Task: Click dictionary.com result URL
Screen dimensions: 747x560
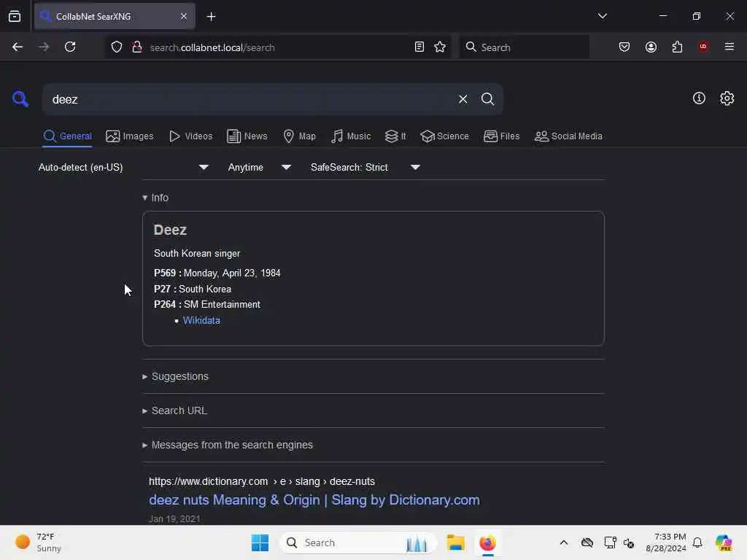Action: click(x=262, y=481)
